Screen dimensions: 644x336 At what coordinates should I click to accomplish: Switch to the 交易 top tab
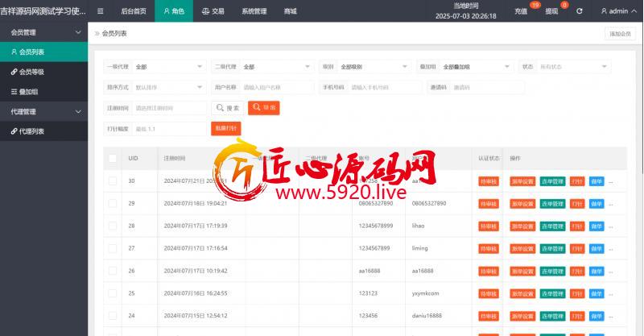(x=213, y=11)
